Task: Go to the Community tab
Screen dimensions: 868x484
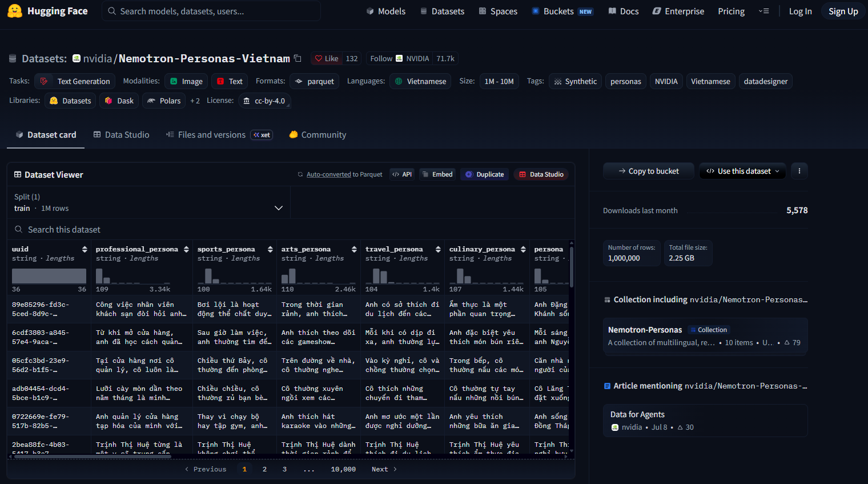Action: point(318,135)
